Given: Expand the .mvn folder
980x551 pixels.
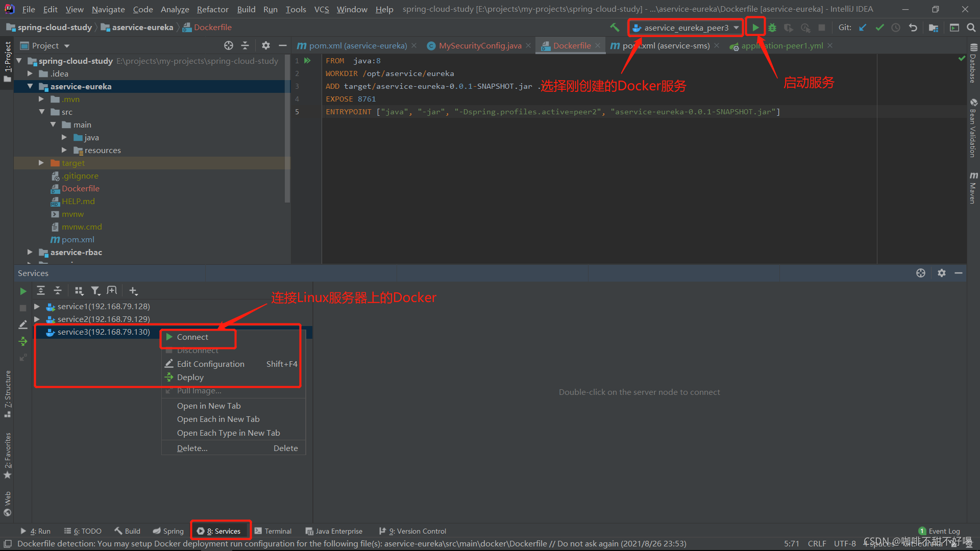Looking at the screenshot, I should [41, 99].
